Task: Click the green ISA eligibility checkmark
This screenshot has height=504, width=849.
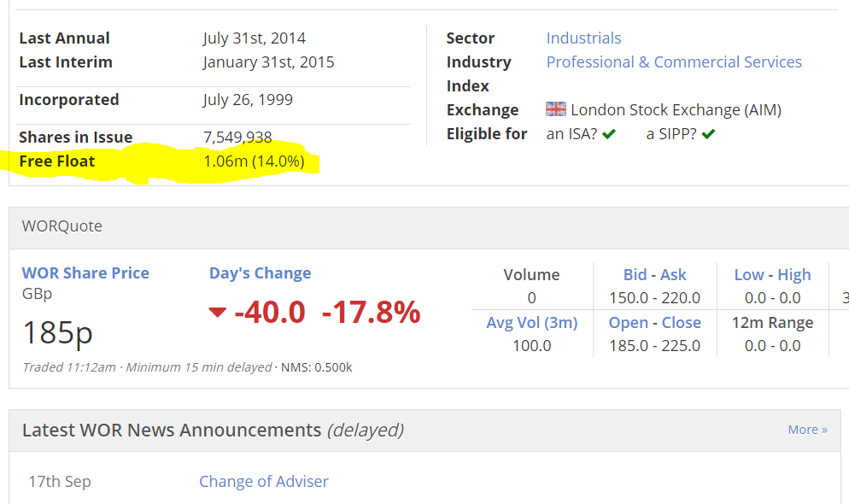Action: pyautogui.click(x=608, y=134)
